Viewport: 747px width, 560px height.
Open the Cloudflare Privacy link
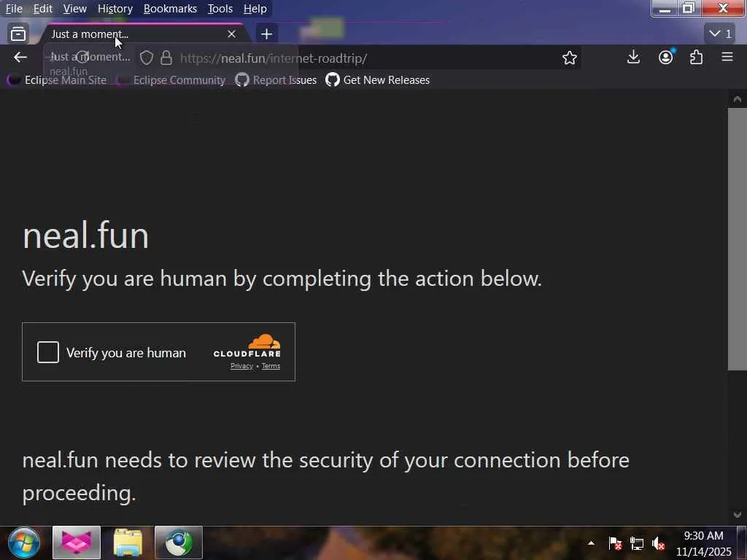(x=241, y=366)
